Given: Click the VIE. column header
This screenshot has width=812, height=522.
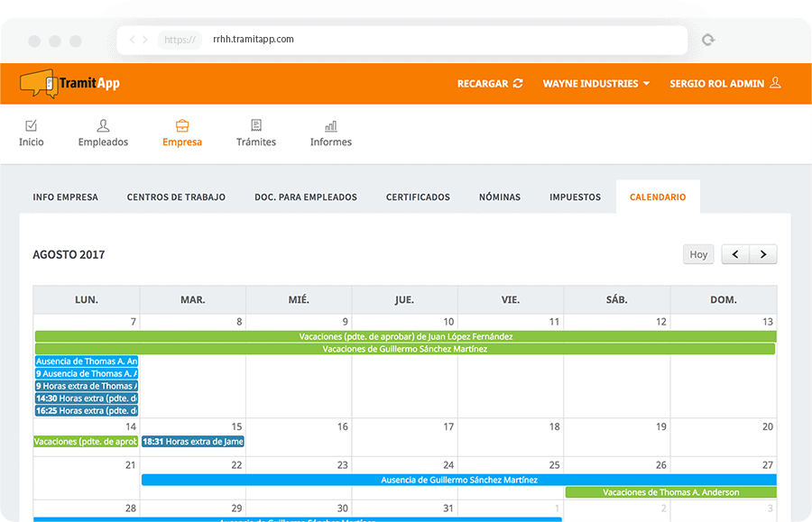Looking at the screenshot, I should [511, 299].
